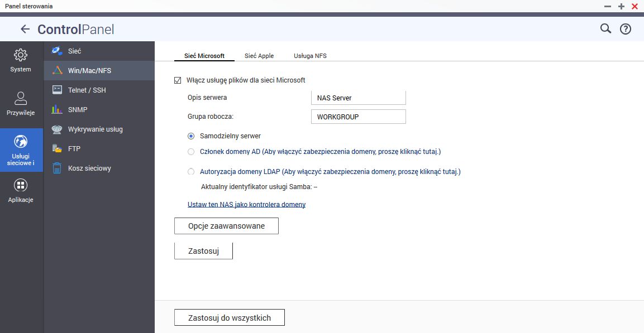The width and height of the screenshot is (644, 333).
Task: Open Ustaw ten NAS jako kontrolera domeny link
Action: 246,204
